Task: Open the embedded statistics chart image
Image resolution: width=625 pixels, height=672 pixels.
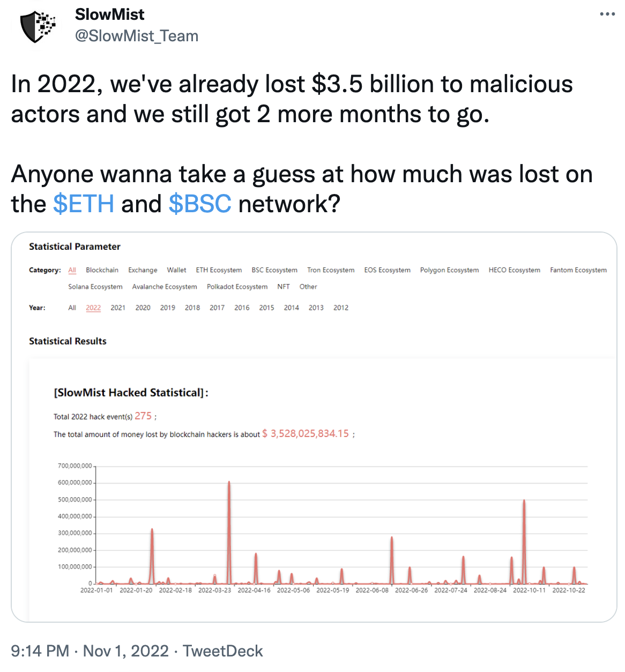Action: (314, 427)
